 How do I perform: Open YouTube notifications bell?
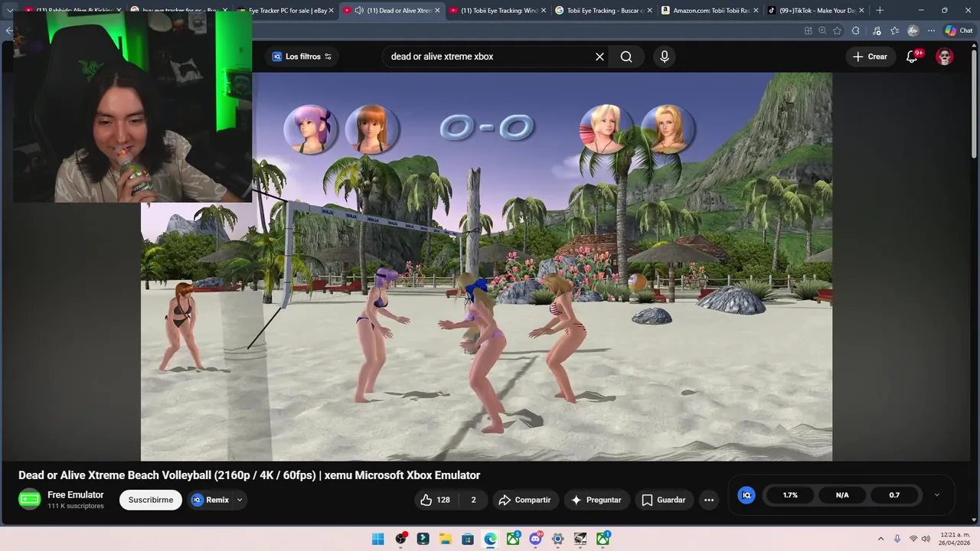coord(912,57)
